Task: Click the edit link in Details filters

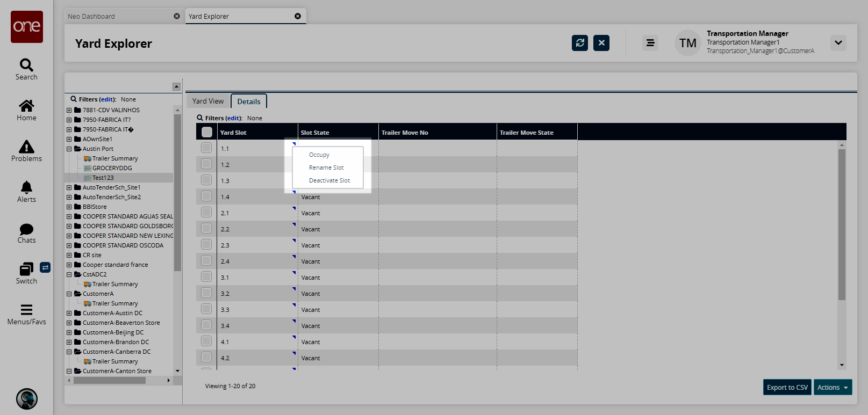Action: (233, 118)
